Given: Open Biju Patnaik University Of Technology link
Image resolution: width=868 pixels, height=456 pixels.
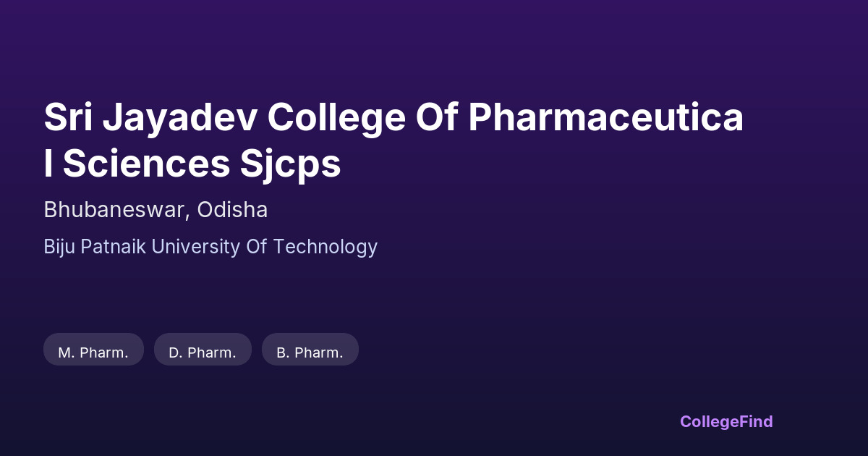Looking at the screenshot, I should pos(210,247).
